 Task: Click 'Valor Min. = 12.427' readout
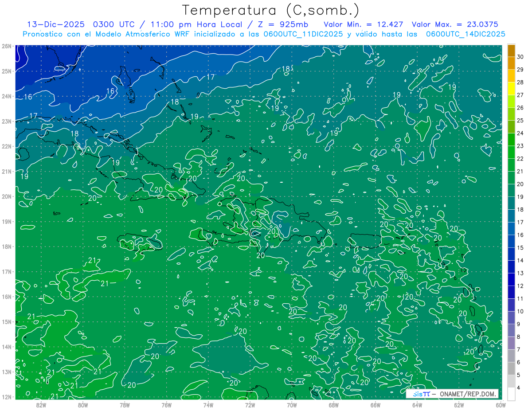coord(364,24)
